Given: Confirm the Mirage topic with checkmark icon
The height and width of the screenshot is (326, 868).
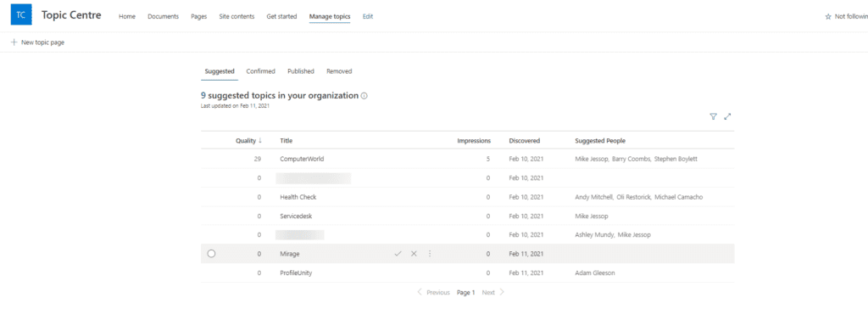Looking at the screenshot, I should (398, 254).
